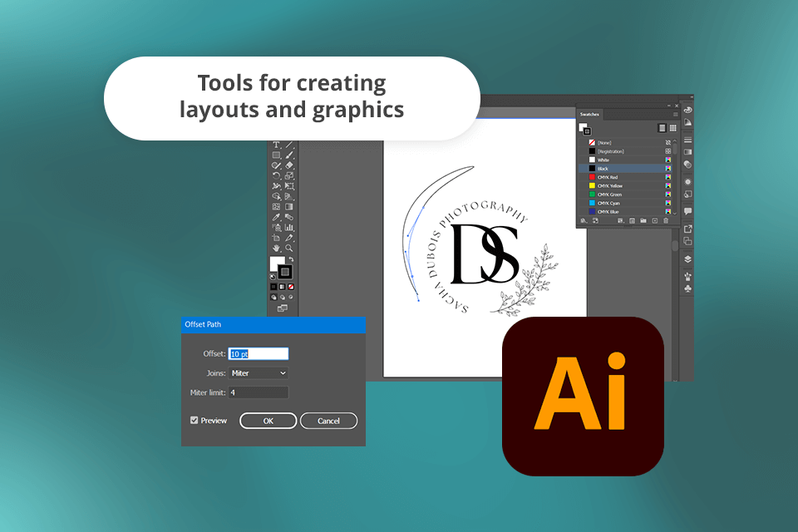Select the Rotate tool
Image resolution: width=798 pixels, height=532 pixels.
(x=276, y=175)
